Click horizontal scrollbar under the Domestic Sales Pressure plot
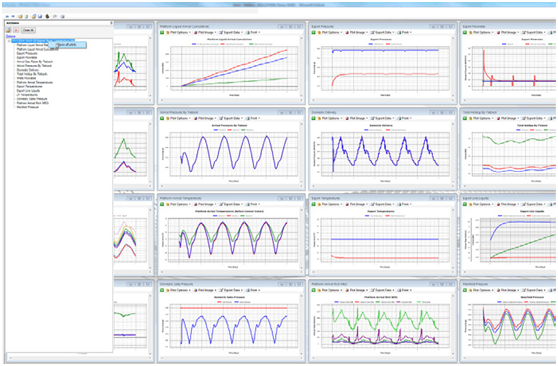The height and width of the screenshot is (366, 558). [x=231, y=358]
